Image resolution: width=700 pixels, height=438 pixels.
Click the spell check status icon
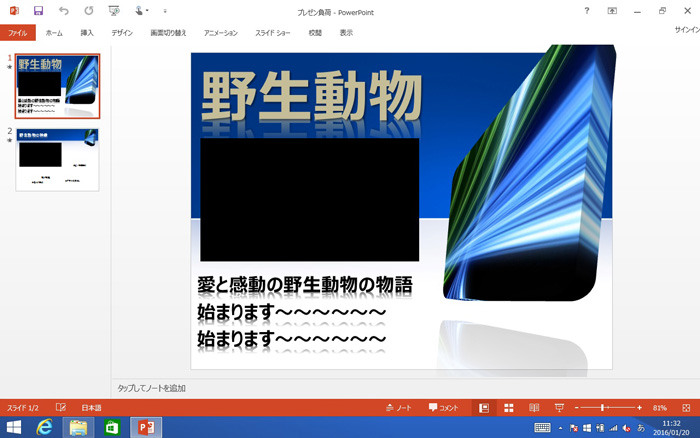tap(61, 407)
